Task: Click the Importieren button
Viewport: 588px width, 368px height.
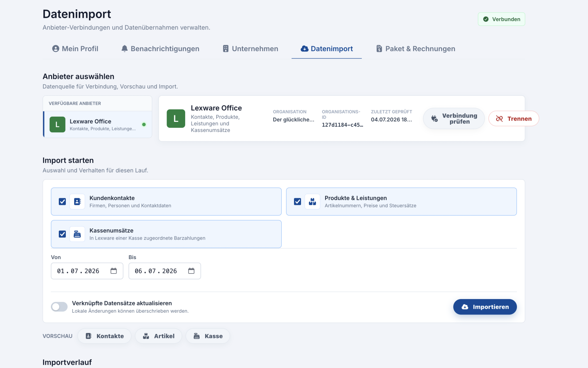Action: tap(485, 307)
